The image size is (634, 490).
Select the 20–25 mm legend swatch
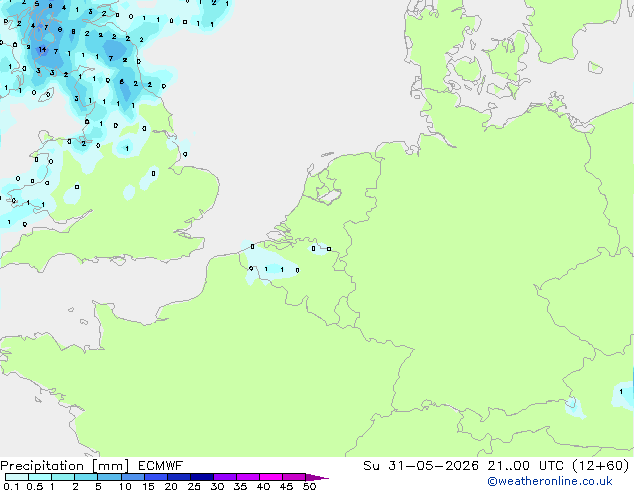click(178, 477)
